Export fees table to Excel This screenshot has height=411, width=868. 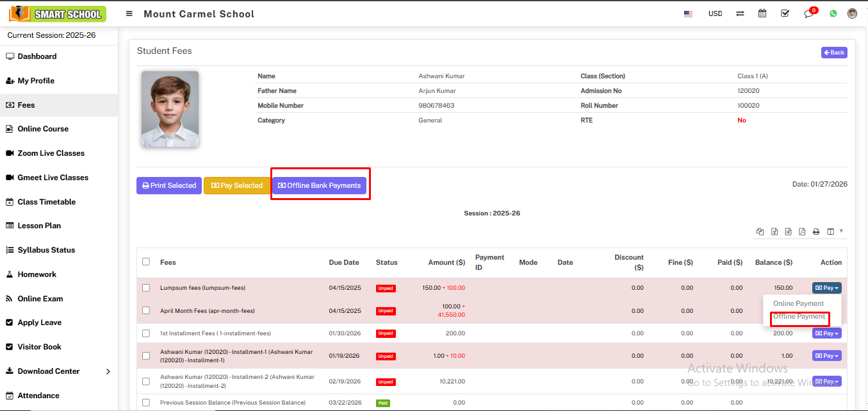coord(774,231)
